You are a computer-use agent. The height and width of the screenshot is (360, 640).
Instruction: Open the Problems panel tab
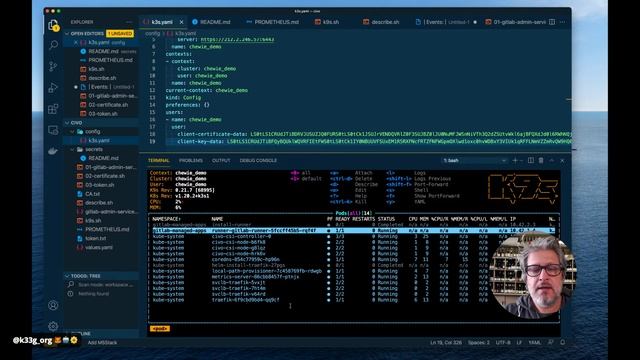point(191,160)
